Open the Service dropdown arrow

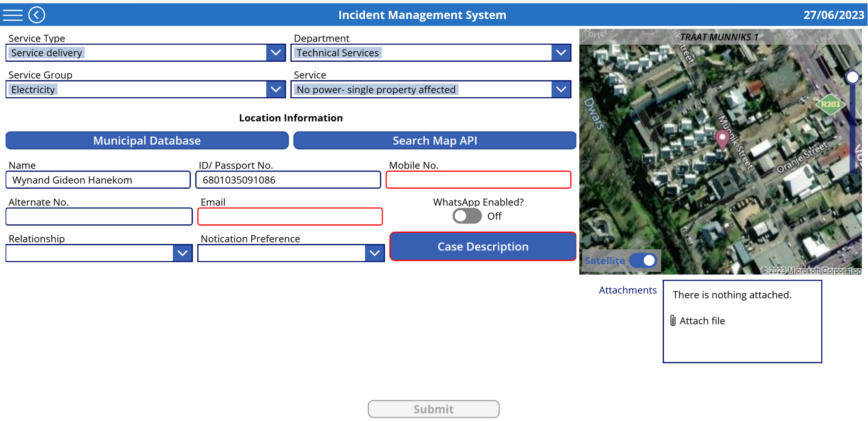561,89
